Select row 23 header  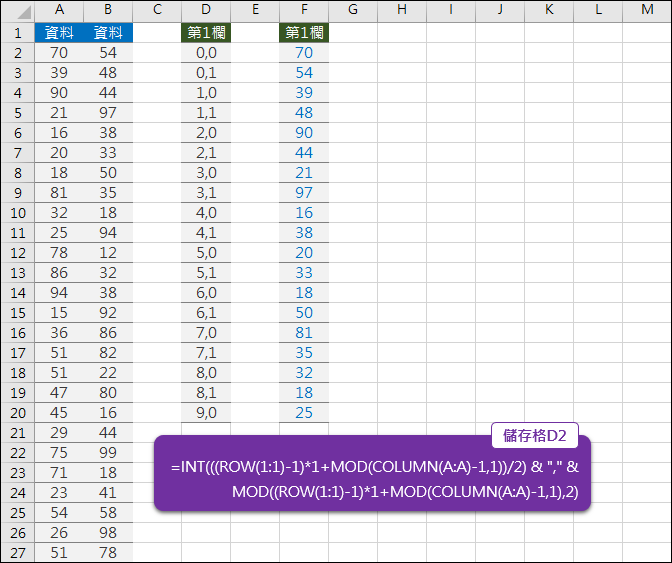(x=18, y=473)
